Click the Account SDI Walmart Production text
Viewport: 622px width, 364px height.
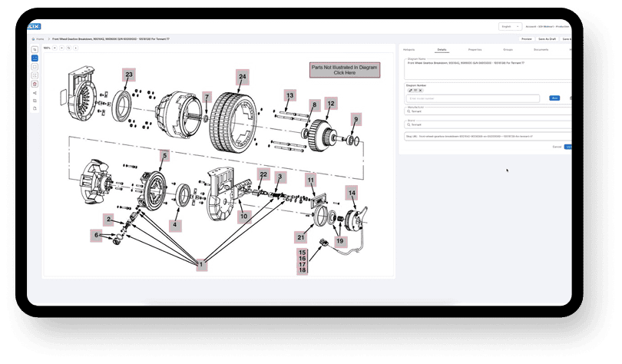tap(548, 27)
